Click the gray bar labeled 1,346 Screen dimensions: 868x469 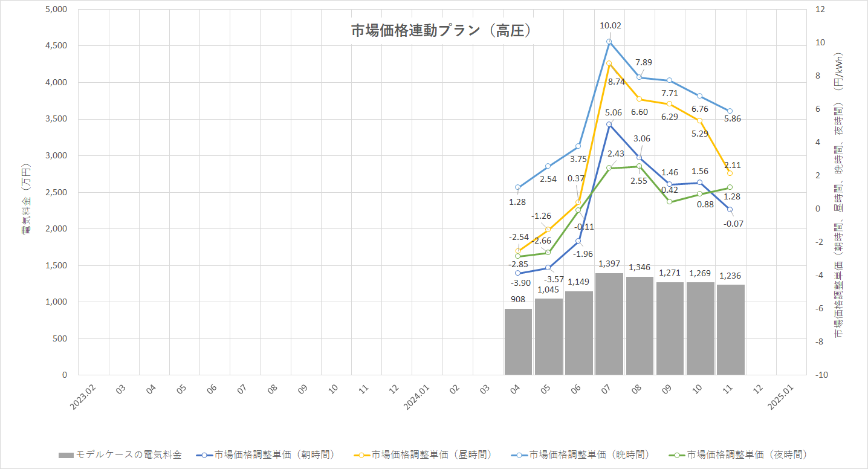[x=640, y=326]
